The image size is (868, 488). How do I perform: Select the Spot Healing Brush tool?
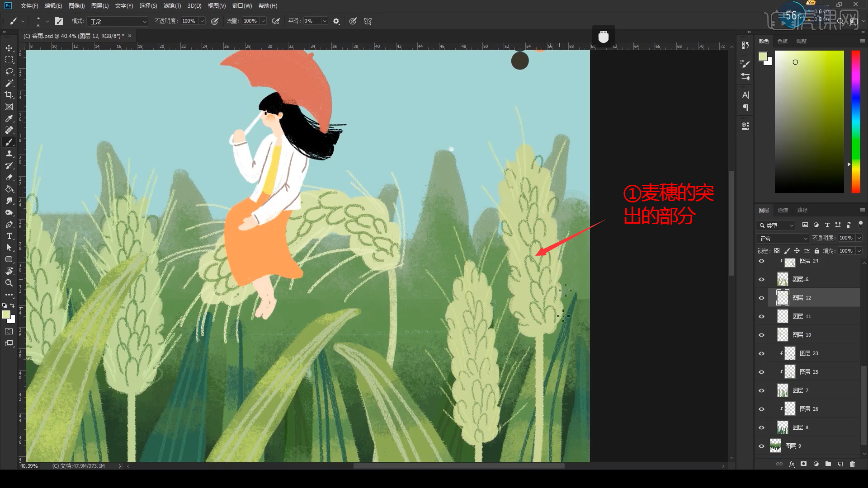pyautogui.click(x=9, y=130)
